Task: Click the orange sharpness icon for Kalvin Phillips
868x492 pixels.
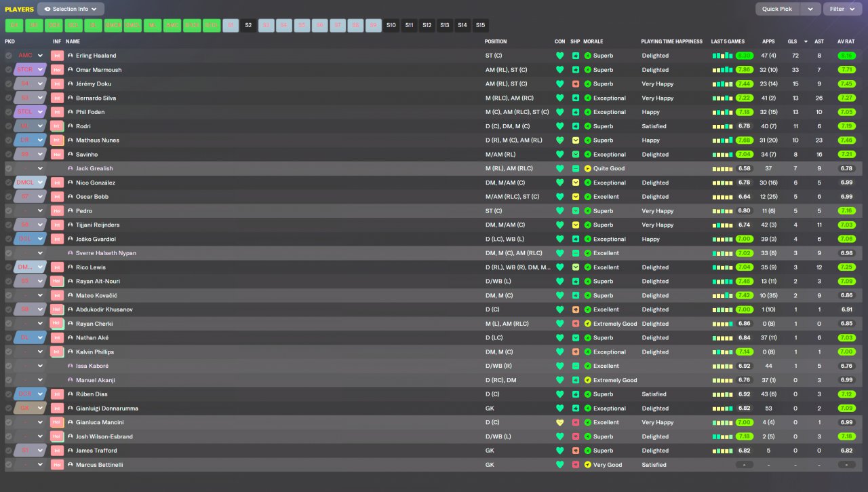Action: point(575,352)
